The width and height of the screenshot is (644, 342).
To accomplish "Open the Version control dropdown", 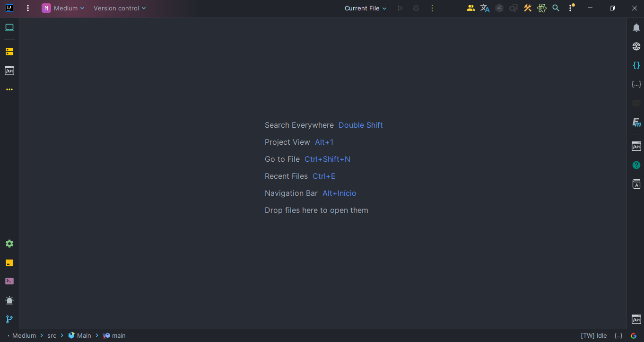I will point(120,8).
